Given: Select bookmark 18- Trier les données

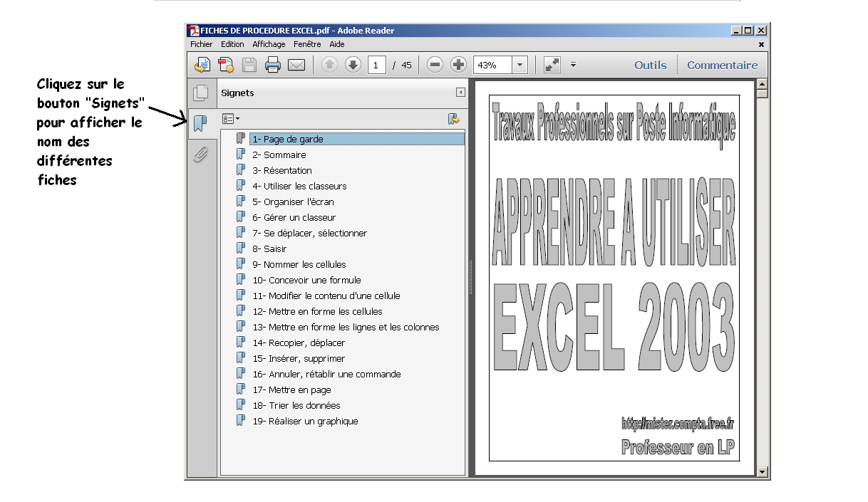Looking at the screenshot, I should pyautogui.click(x=296, y=405).
